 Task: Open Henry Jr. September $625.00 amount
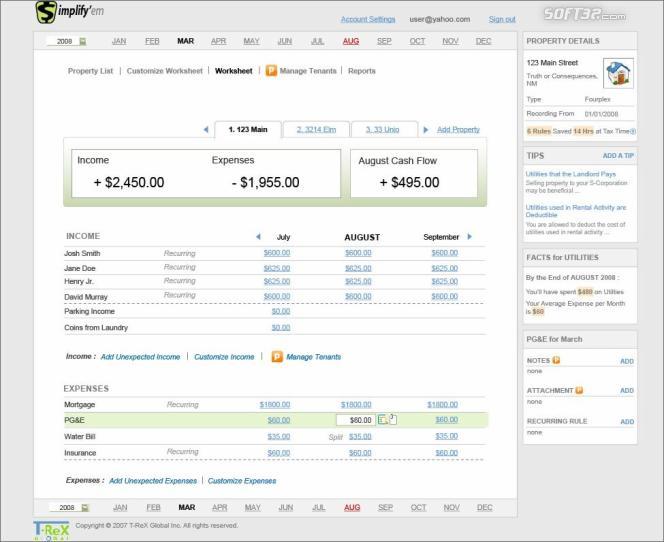pyautogui.click(x=445, y=281)
